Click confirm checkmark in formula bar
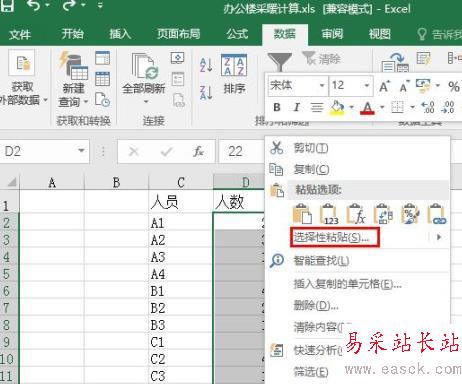 (x=166, y=152)
